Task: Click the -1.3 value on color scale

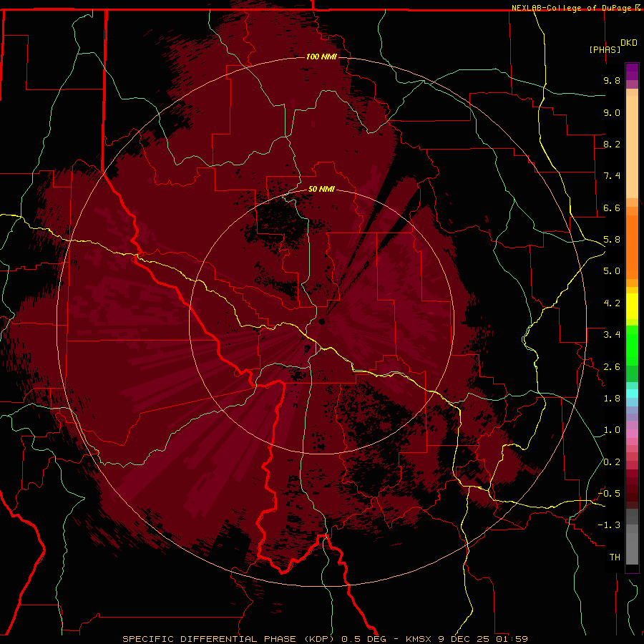Action: coord(610,525)
